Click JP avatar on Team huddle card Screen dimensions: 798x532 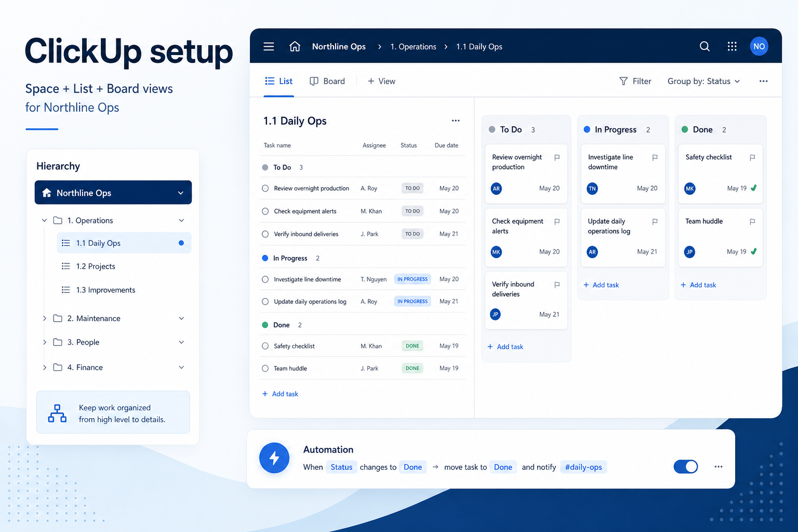pyautogui.click(x=689, y=252)
